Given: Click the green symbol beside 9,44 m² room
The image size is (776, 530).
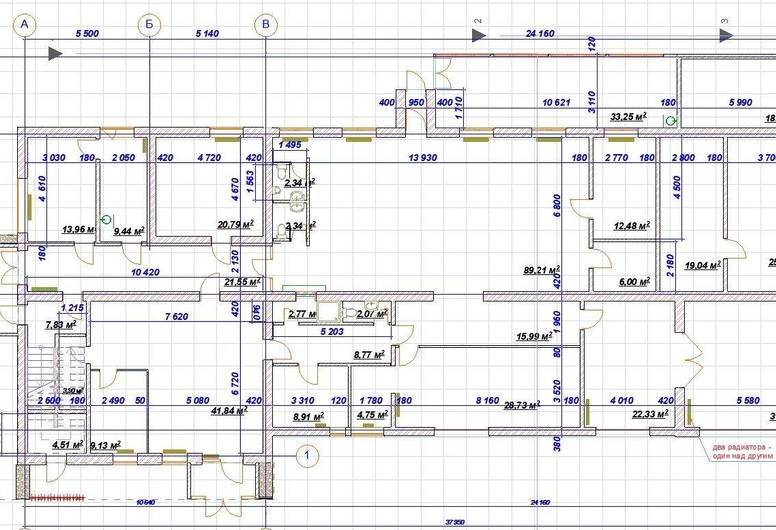Looking at the screenshot, I should click(106, 219).
